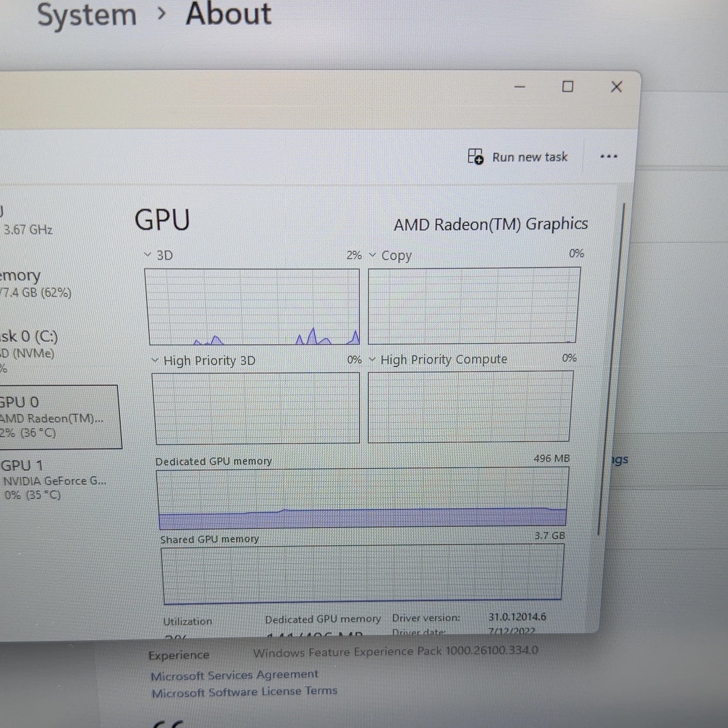
Task: Click the Shared GPU memory graph
Action: click(363, 574)
